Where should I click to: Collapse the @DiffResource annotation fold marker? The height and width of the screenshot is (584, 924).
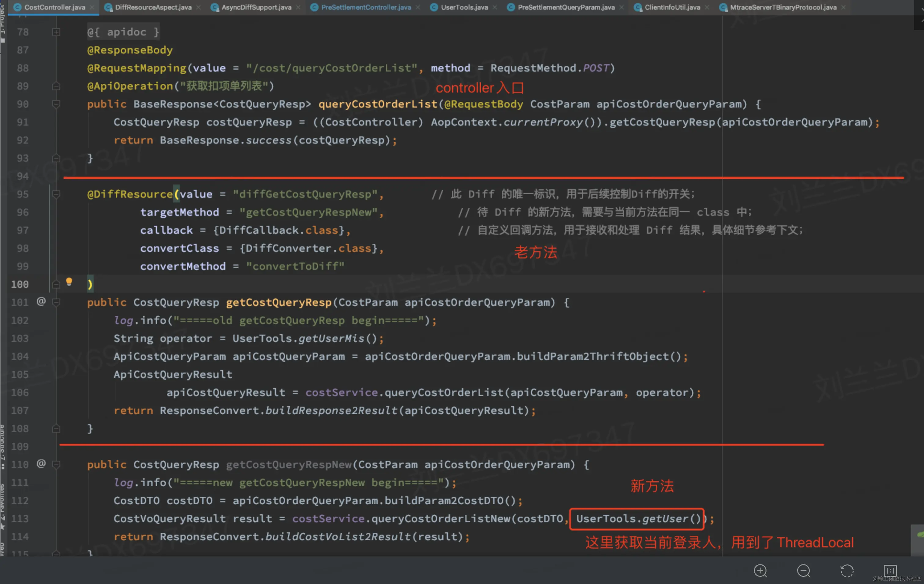tap(56, 194)
